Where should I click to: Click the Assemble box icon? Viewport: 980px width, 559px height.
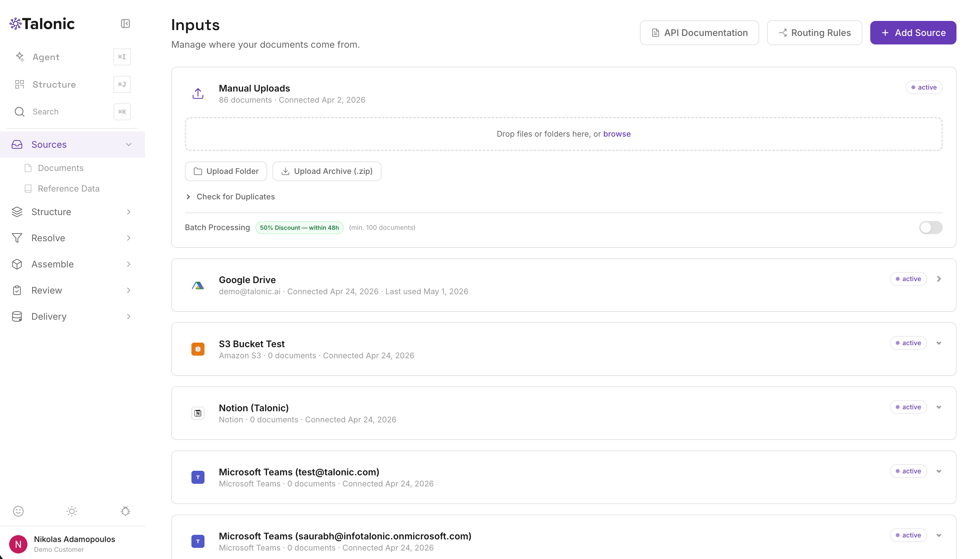point(17,264)
